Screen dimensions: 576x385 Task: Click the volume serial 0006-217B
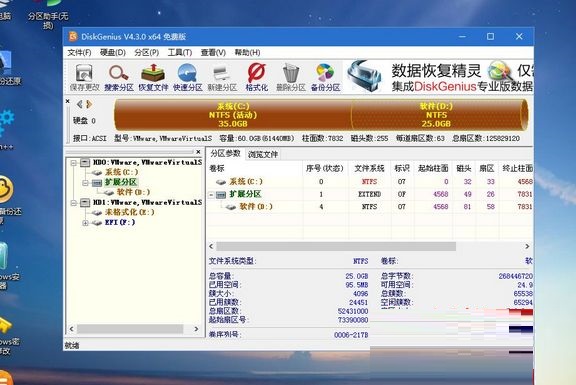(351, 335)
